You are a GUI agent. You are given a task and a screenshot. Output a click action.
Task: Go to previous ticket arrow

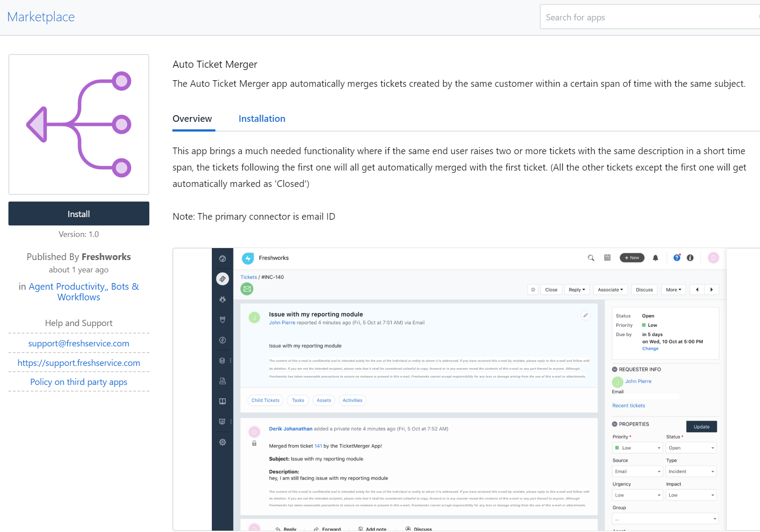(697, 290)
